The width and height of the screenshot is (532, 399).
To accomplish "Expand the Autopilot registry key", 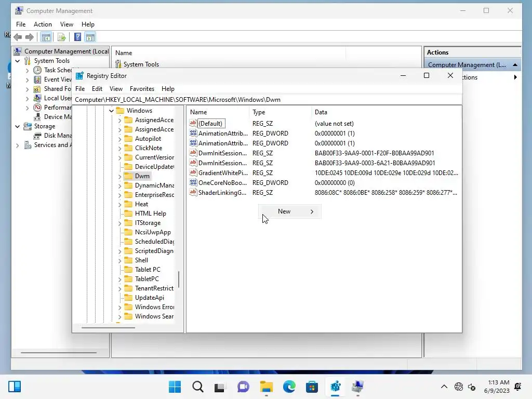I will coord(120,139).
